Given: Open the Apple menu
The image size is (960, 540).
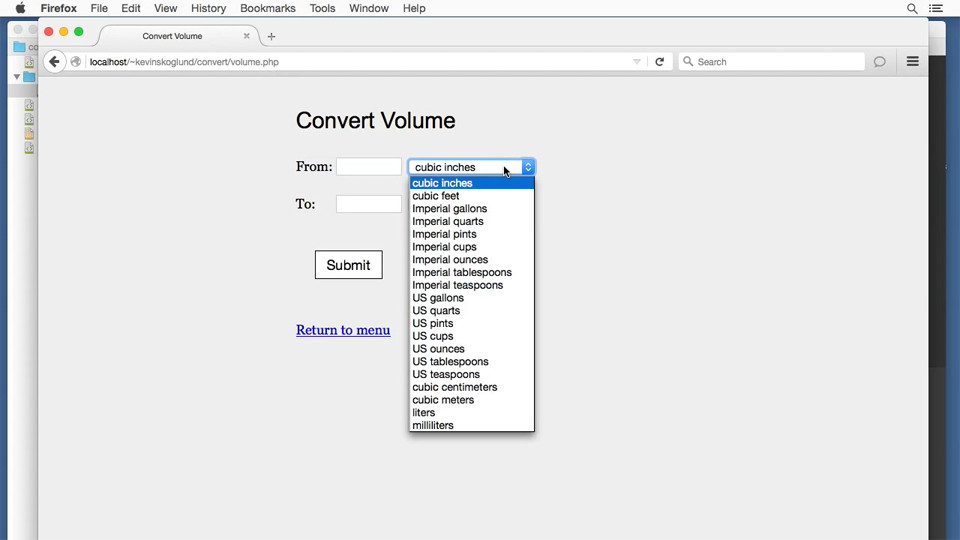Looking at the screenshot, I should [x=20, y=8].
